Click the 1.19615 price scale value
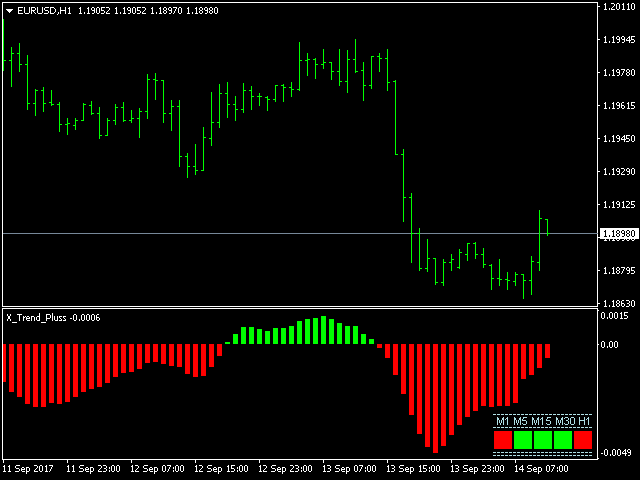Screen dimensions: 640x480 (x=619, y=106)
